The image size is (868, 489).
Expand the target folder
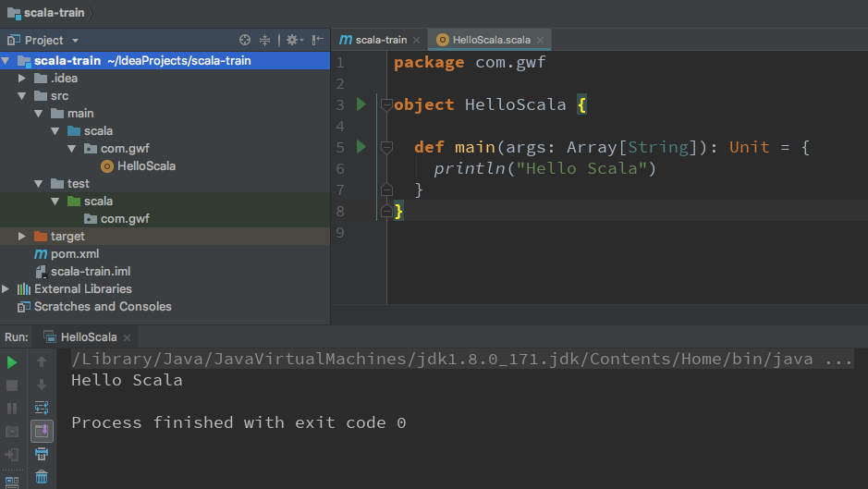[22, 237]
